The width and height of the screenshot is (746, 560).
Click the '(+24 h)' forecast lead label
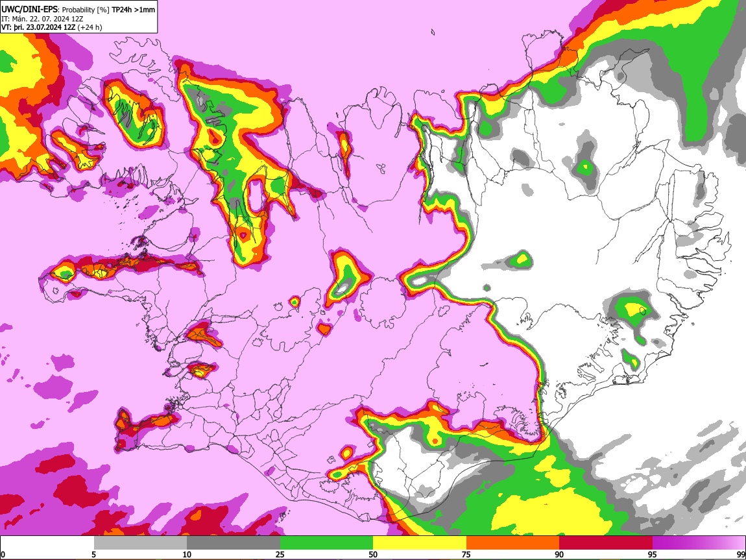click(x=90, y=27)
